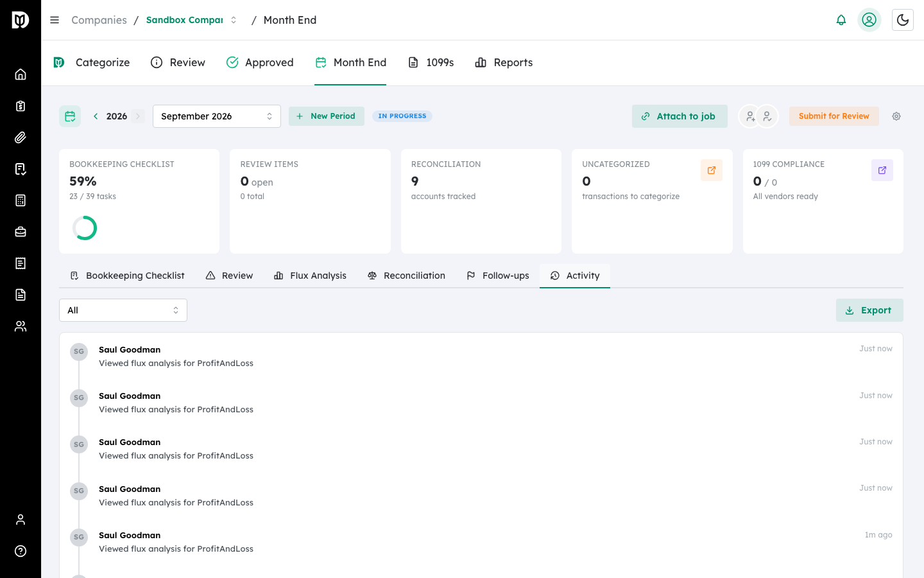Open the briefcase sidebar icon
The height and width of the screenshot is (578, 924).
(21, 232)
